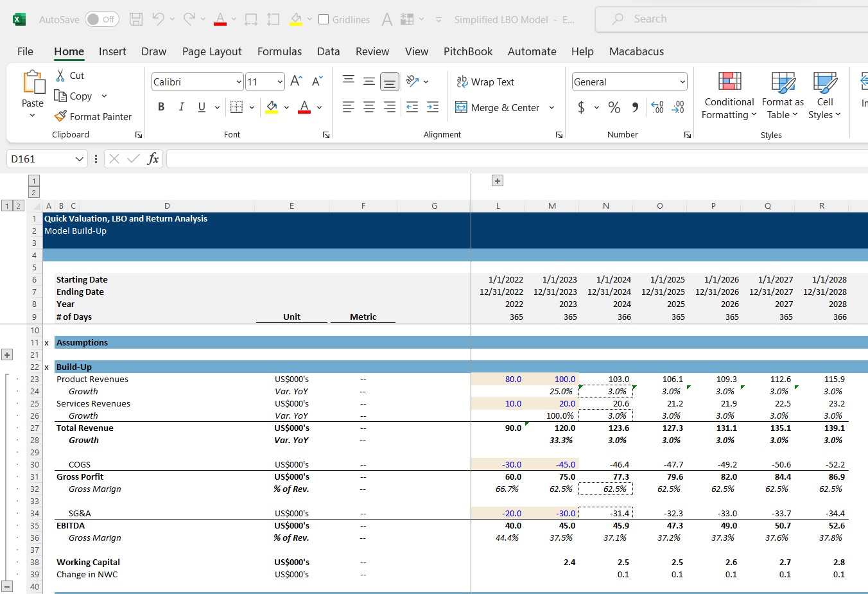Open Cell Styles gallery
The width and height of the screenshot is (868, 594).
[824, 96]
